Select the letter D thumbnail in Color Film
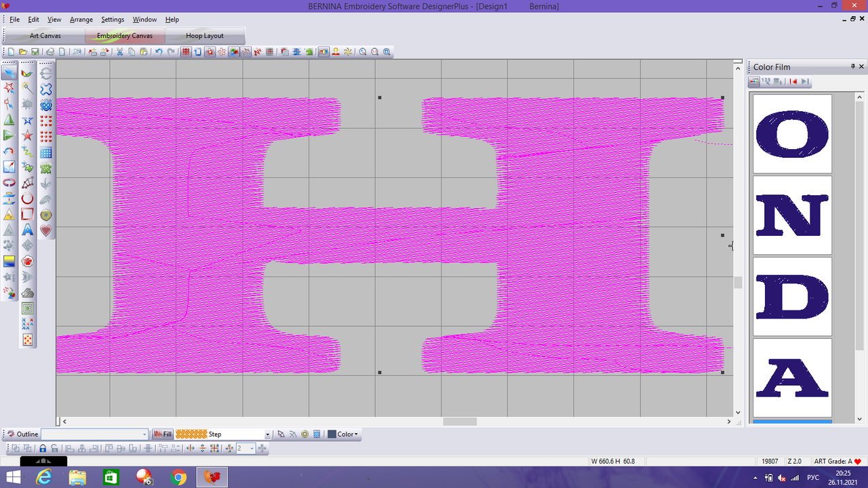Image resolution: width=868 pixels, height=488 pixels. pos(792,296)
